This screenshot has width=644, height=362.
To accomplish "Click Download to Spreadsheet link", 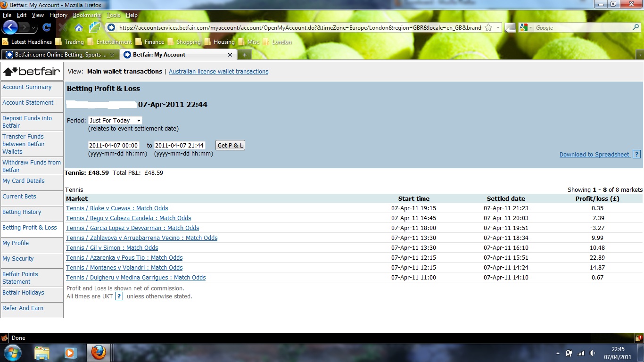I will [x=594, y=155].
